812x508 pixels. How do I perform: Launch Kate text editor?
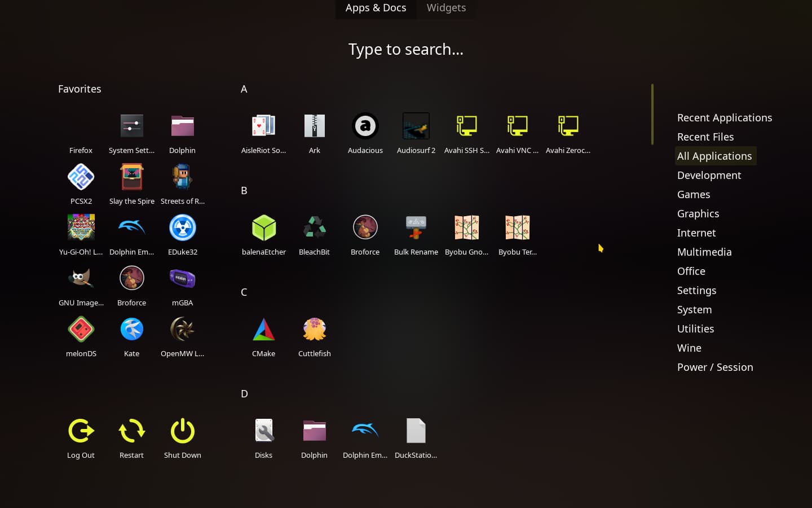131,337
